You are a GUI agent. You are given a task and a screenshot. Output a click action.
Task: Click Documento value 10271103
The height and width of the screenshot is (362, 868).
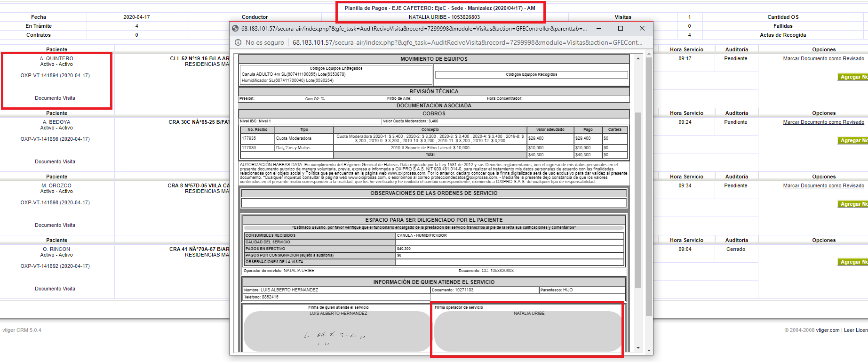(x=464, y=290)
